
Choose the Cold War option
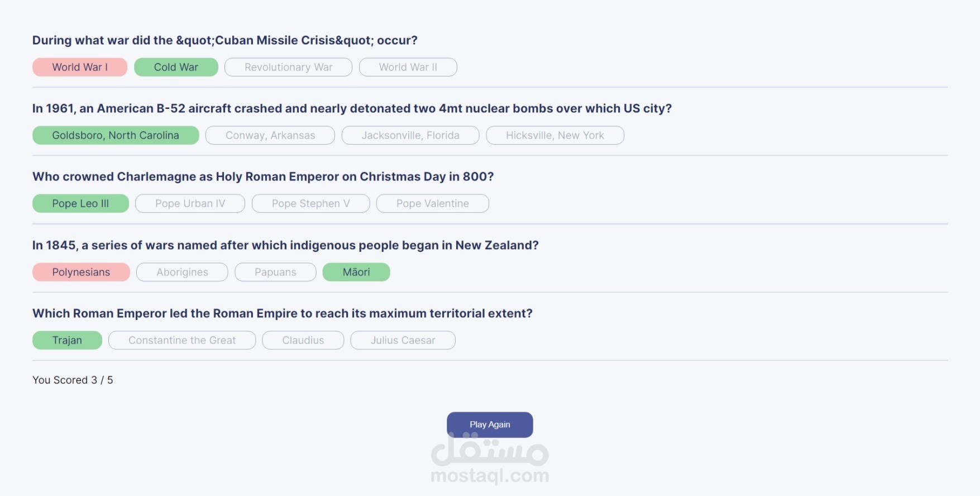click(x=176, y=67)
